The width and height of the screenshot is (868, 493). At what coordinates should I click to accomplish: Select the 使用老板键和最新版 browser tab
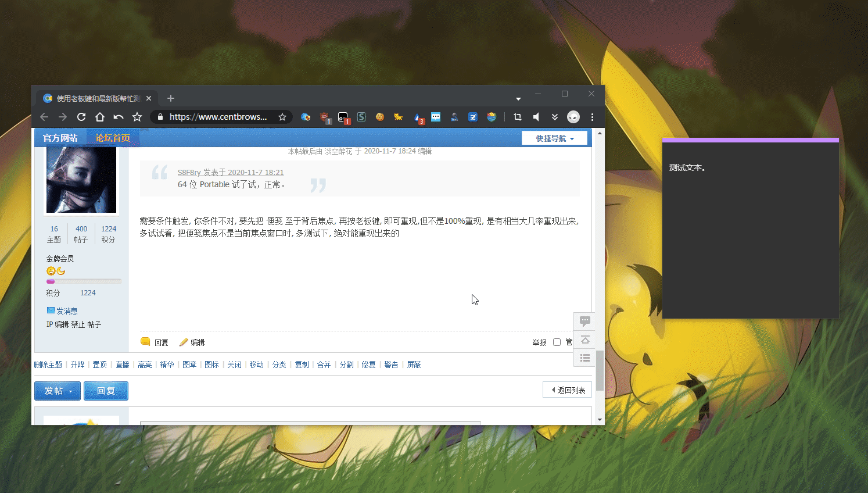98,98
